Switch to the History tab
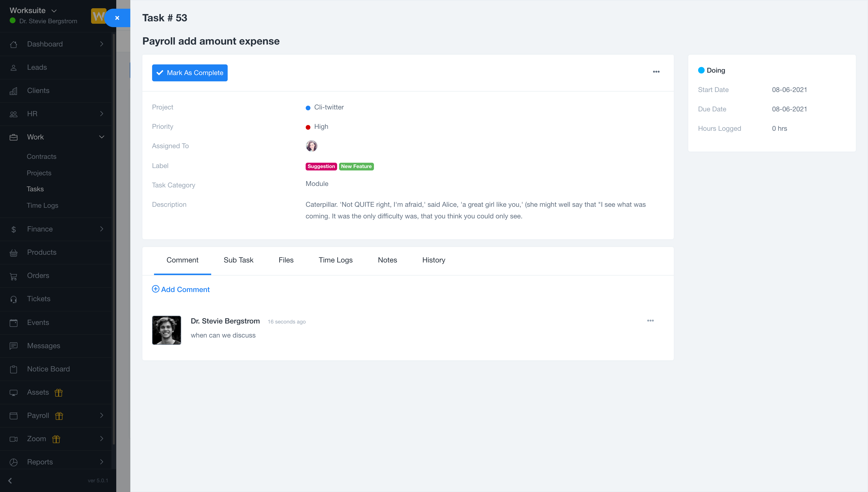The height and width of the screenshot is (492, 868). 433,260
